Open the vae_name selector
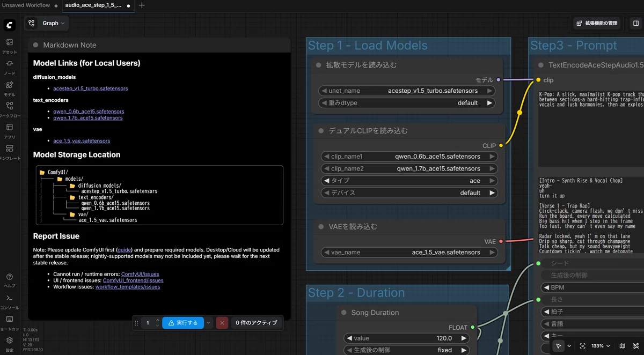The width and height of the screenshot is (644, 355). click(409, 252)
